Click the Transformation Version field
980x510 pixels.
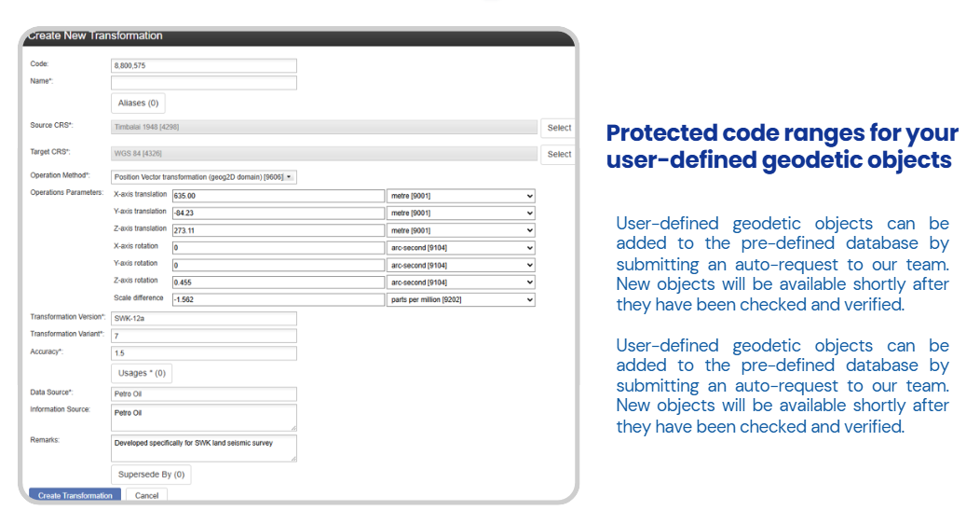203,318
